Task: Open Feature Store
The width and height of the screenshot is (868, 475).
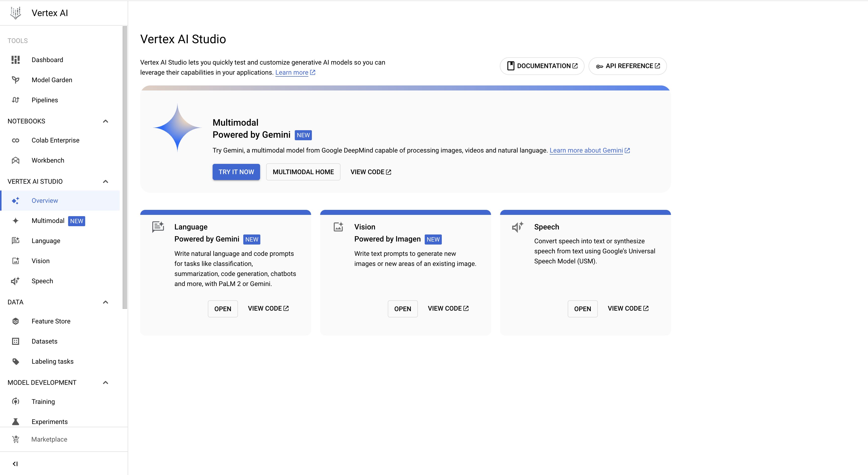Action: [x=60, y=321]
